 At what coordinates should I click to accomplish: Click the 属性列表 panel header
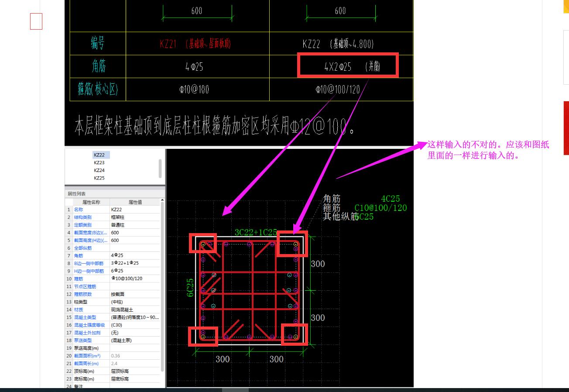(x=115, y=193)
